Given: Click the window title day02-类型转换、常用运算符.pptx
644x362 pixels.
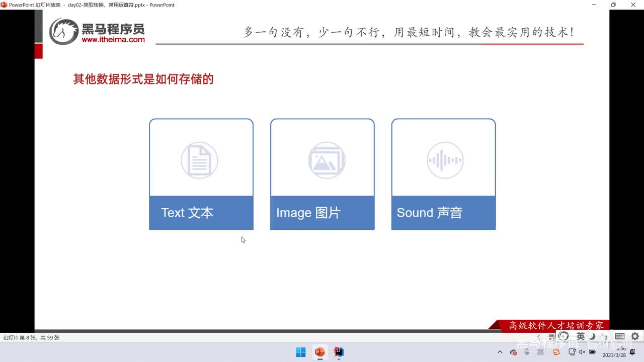Looking at the screenshot, I should coord(107,5).
